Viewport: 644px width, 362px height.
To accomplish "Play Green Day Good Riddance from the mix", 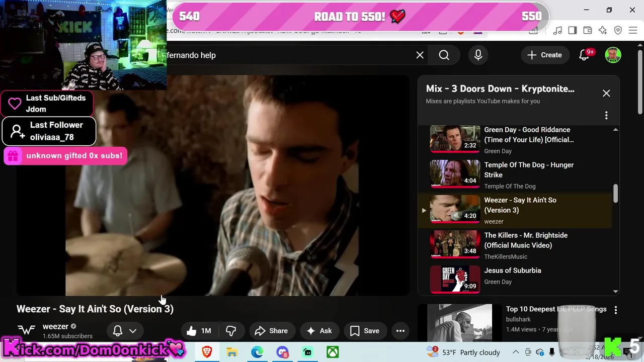I will (516, 140).
